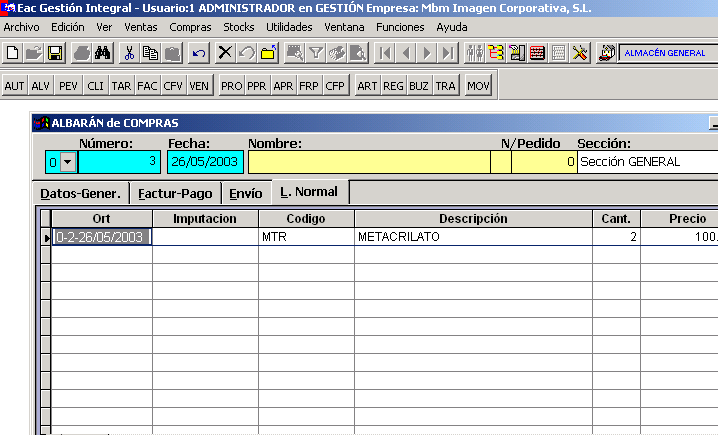Open the Utilidades menu
718x435 pixels.
point(289,27)
